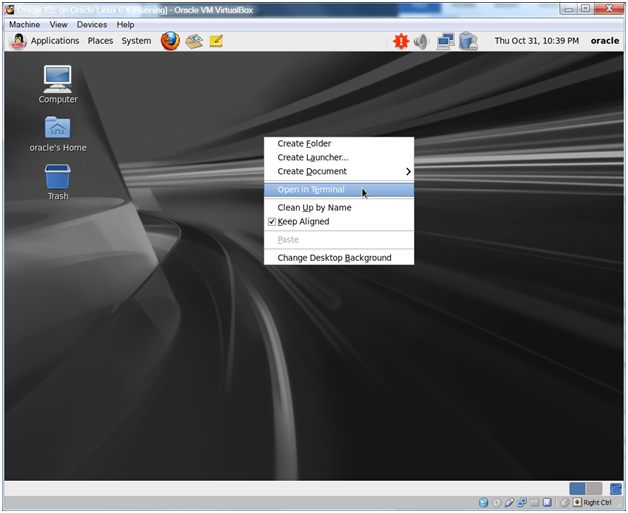Viewport: 628px width, 513px height.
Task: Open the Applications menu
Action: (x=54, y=41)
